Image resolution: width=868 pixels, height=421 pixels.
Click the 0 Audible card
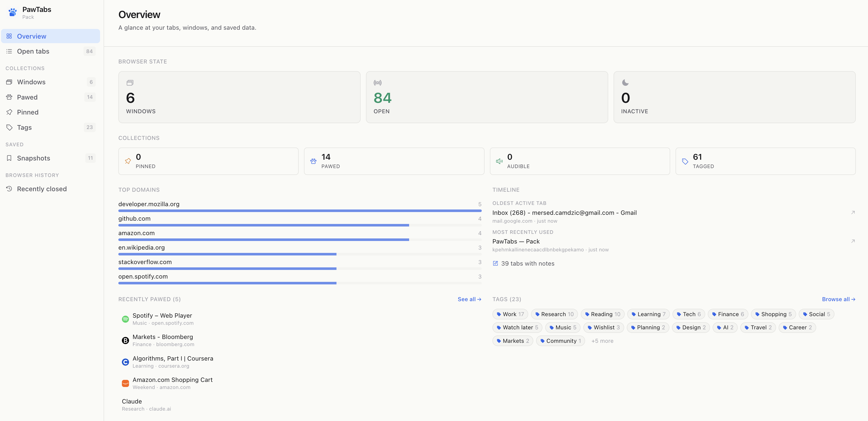(x=580, y=161)
